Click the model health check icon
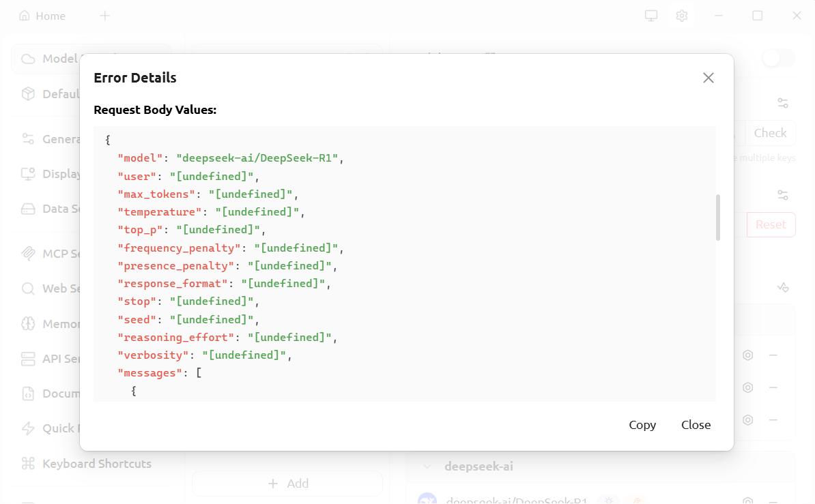This screenshot has height=504, width=815. pyautogui.click(x=783, y=287)
